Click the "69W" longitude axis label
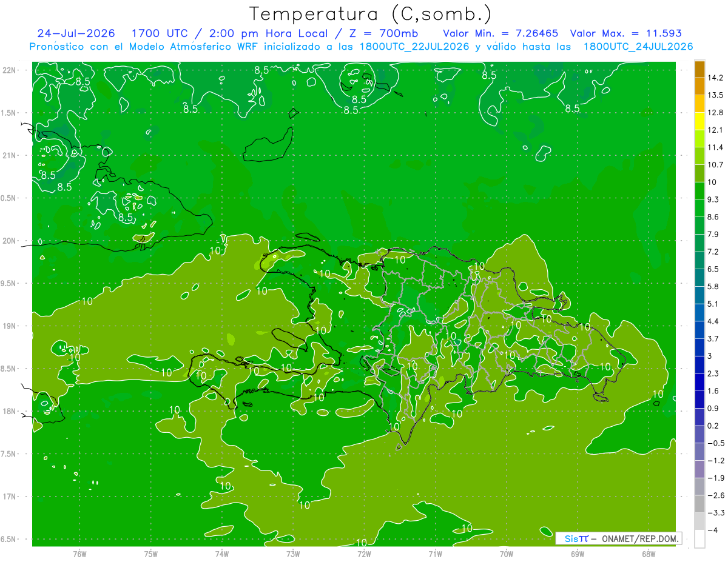Image resolution: width=728 pixels, height=562 pixels. pos(578,554)
